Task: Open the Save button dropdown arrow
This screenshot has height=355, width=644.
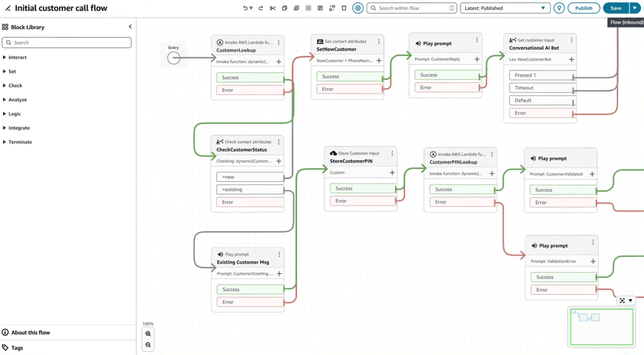Action: tap(635, 8)
